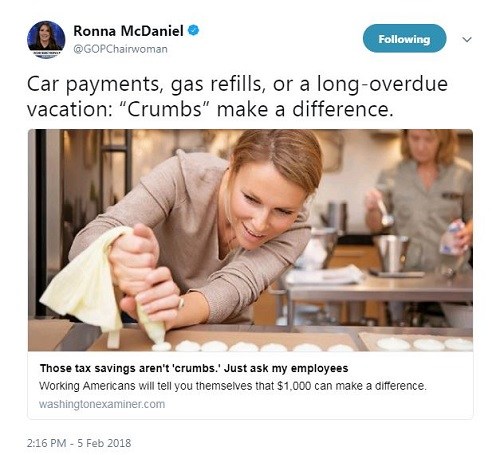Screen dimensions: 500x455
Task: Open the article preview image
Action: (250, 240)
